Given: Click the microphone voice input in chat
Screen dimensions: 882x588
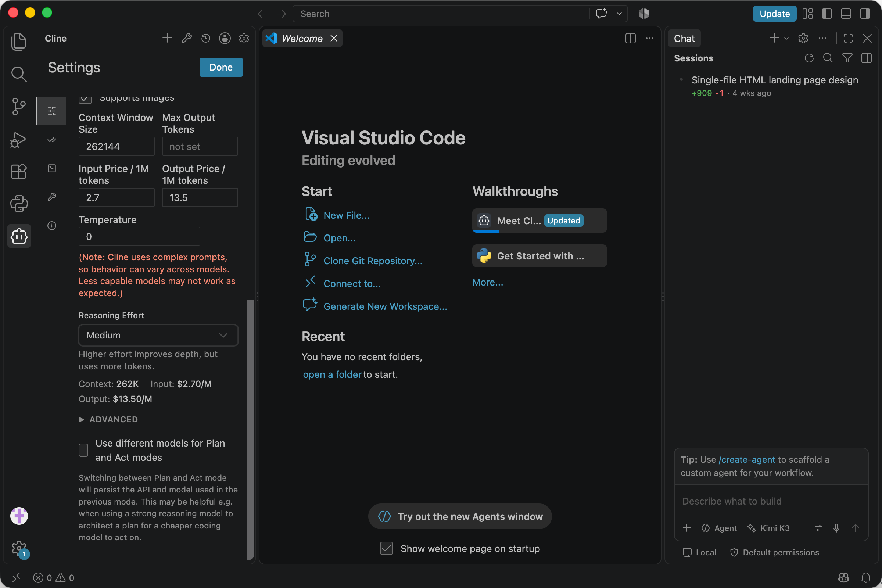Looking at the screenshot, I should [x=836, y=528].
